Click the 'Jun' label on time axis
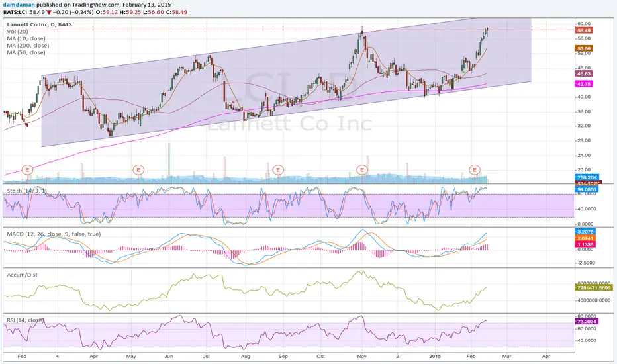 (169, 357)
